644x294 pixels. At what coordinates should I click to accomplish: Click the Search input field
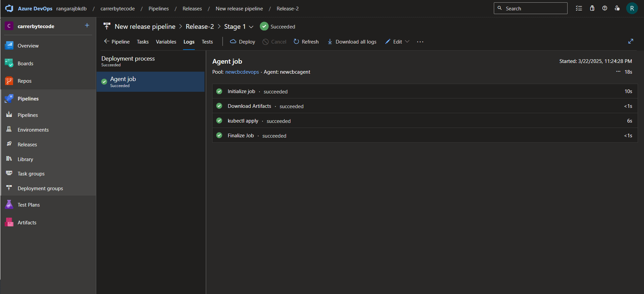click(531, 8)
